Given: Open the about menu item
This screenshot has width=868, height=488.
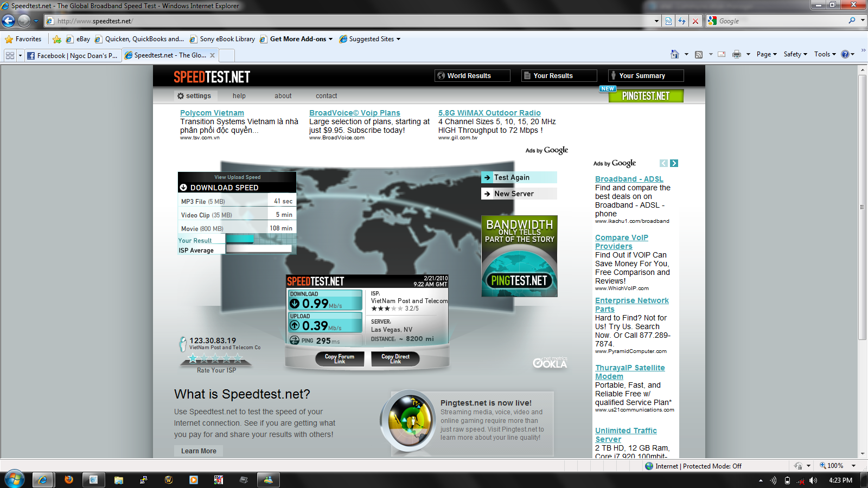Looking at the screenshot, I should [x=283, y=96].
